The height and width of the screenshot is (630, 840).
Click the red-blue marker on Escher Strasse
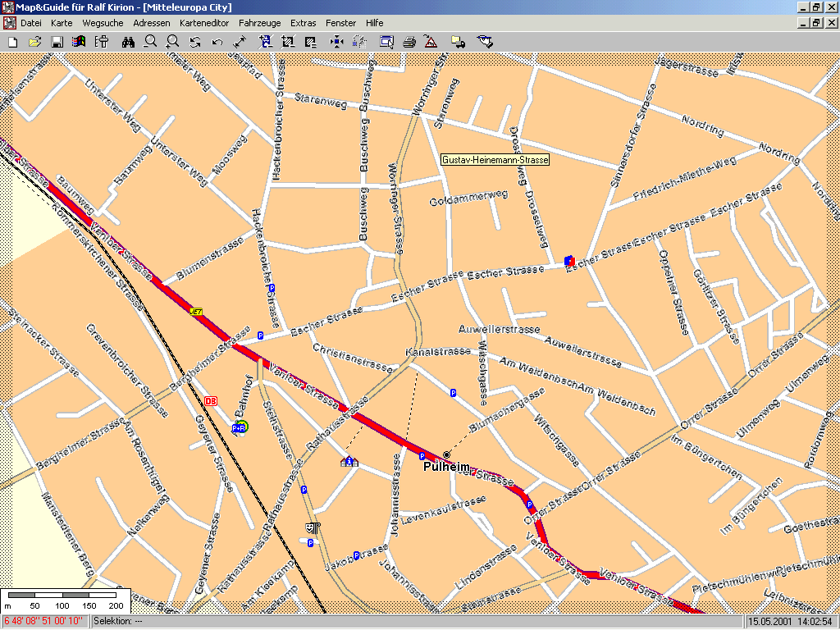pos(569,261)
